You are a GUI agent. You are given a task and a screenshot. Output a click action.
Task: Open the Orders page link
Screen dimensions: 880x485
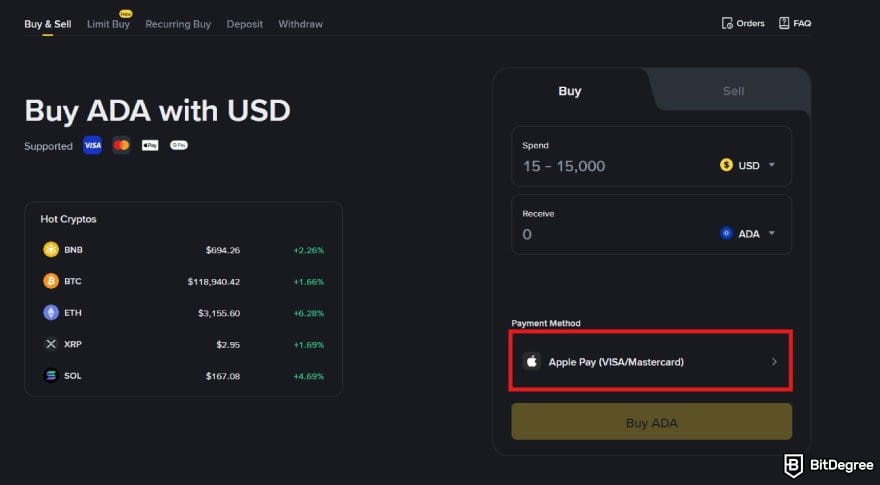pos(743,23)
